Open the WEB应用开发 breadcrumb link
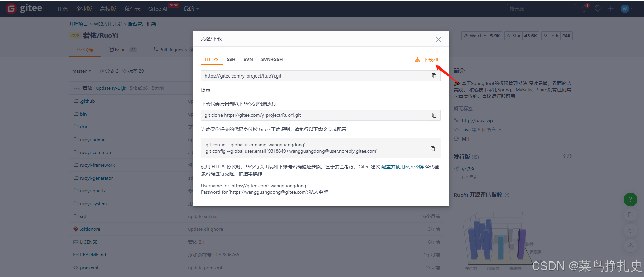The image size is (644, 277). [x=108, y=24]
